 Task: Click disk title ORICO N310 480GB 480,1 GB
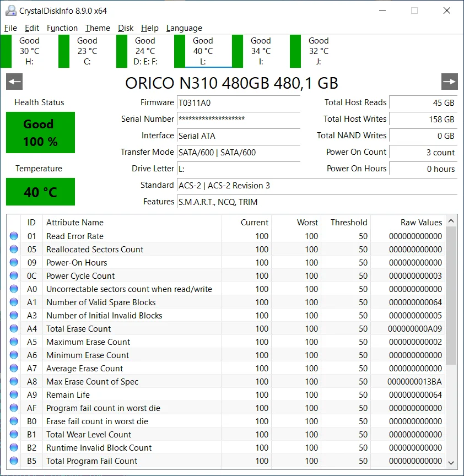click(x=231, y=83)
